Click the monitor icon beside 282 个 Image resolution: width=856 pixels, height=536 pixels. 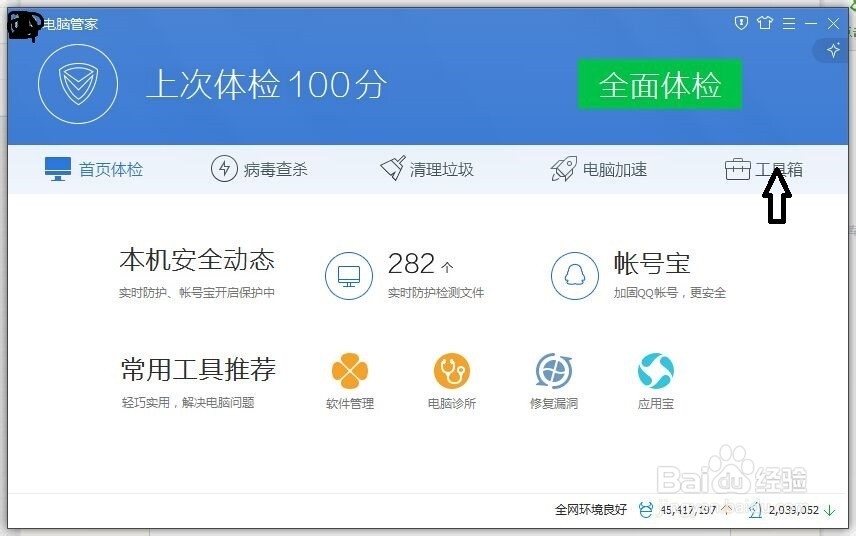[349, 276]
